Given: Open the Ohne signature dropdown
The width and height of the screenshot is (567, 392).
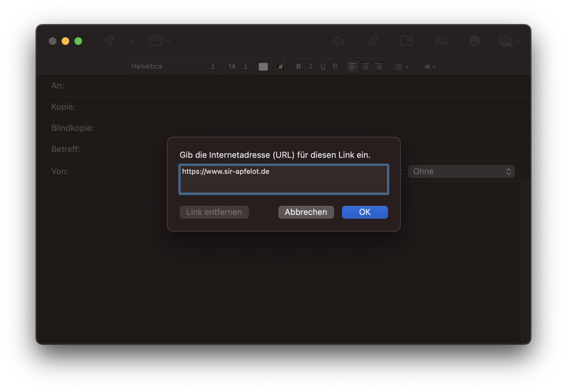Looking at the screenshot, I should click(461, 171).
